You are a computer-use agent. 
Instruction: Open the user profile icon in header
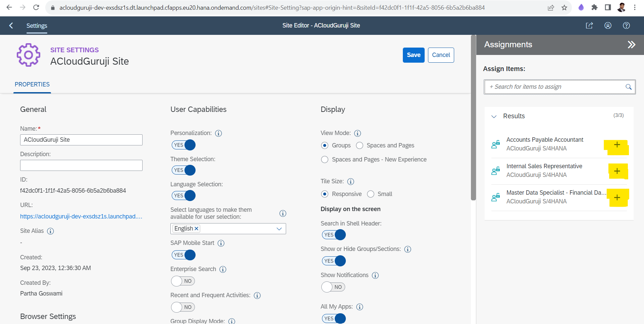[x=608, y=25]
